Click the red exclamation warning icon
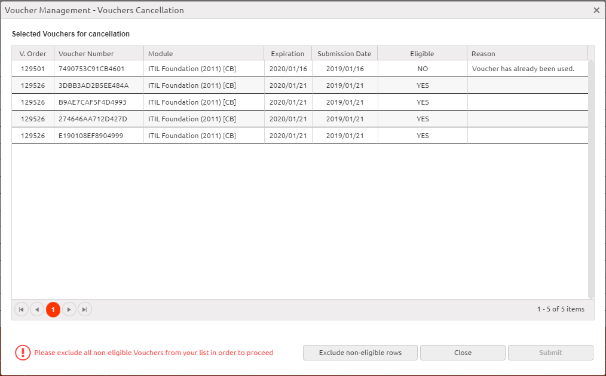This screenshot has width=606, height=376. tap(23, 352)
